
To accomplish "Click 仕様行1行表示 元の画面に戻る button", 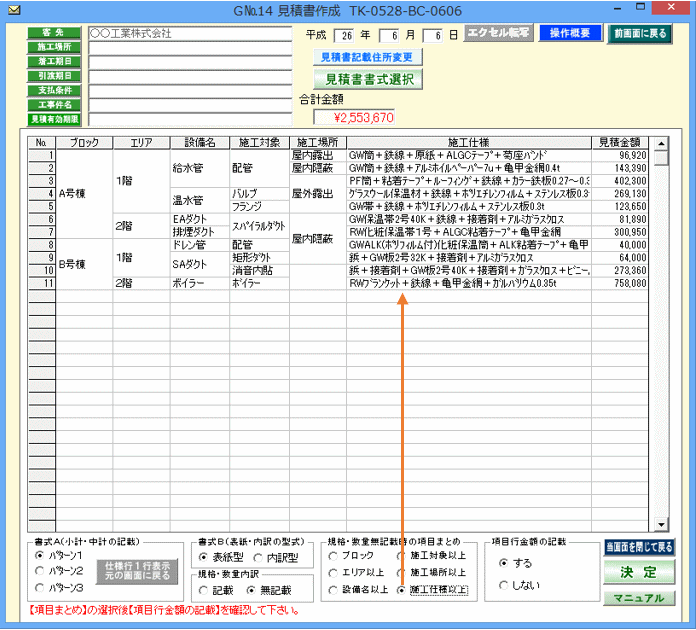I will pos(137,571).
